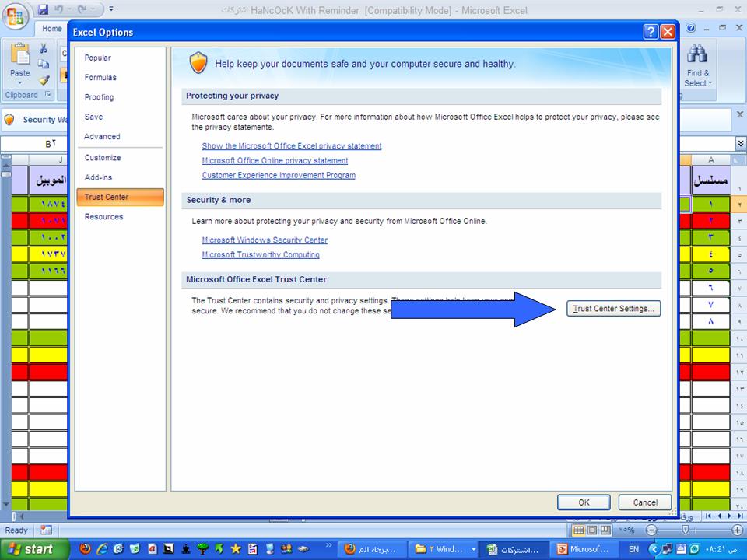The width and height of the screenshot is (747, 560).
Task: Click the yellow star icon in Quick Launch
Action: coord(236,549)
